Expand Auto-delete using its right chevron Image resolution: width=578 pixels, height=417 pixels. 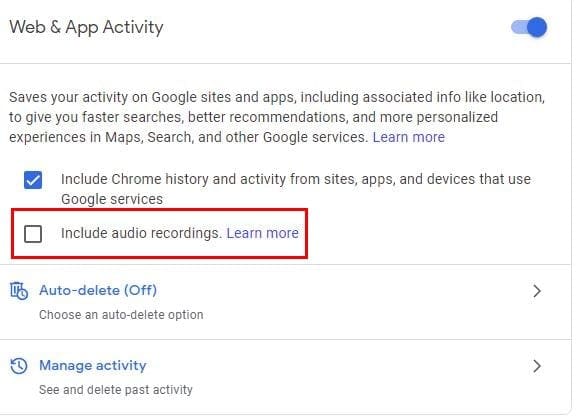[537, 291]
